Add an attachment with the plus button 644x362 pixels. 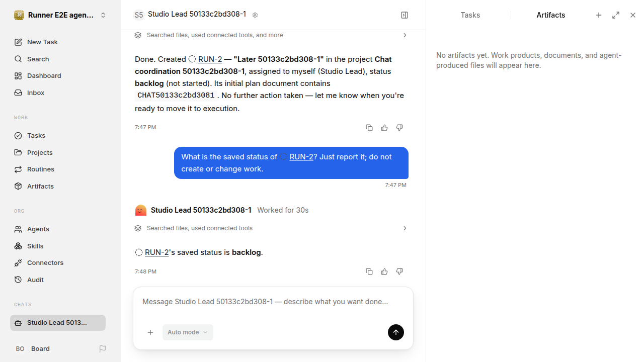150,332
